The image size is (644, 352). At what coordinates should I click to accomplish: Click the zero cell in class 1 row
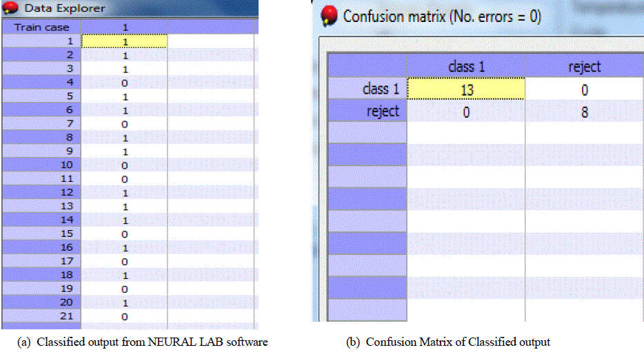(x=584, y=89)
